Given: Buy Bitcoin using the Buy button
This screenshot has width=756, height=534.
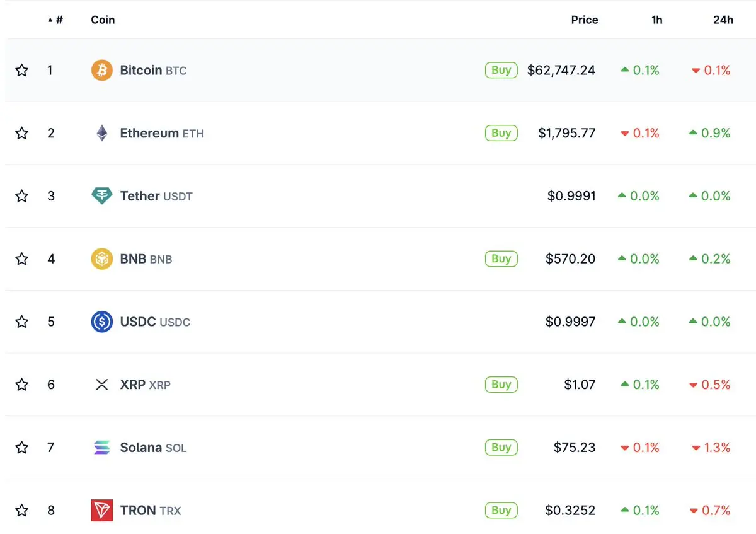Looking at the screenshot, I should point(501,70).
